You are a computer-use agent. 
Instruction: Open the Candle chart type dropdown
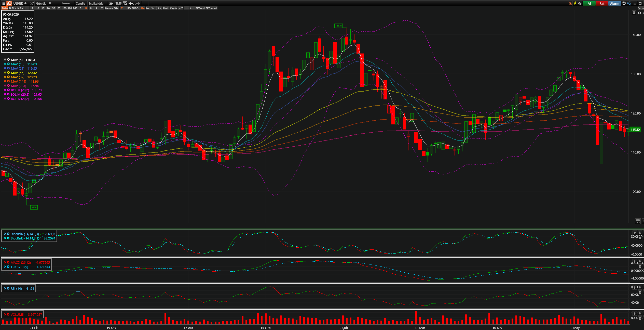click(x=80, y=3)
